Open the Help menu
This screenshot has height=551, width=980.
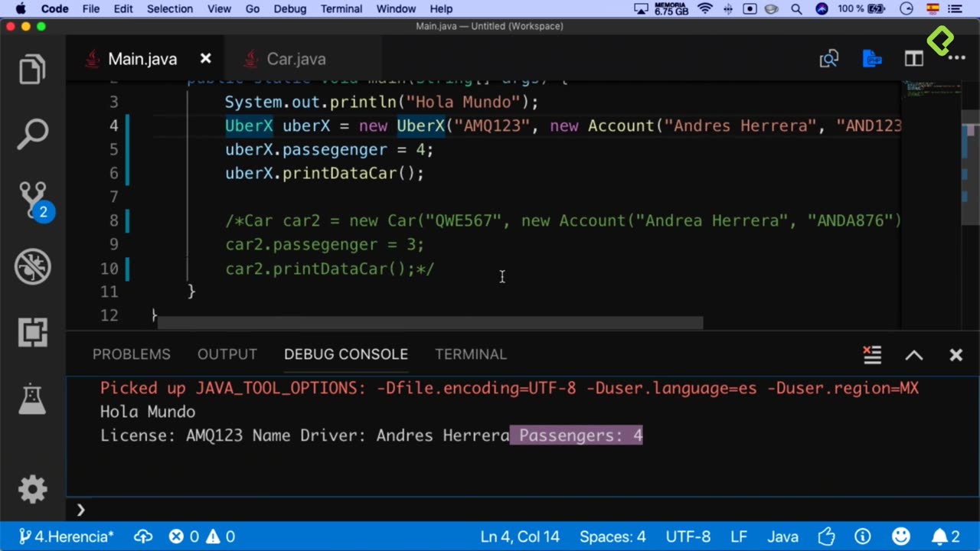pyautogui.click(x=441, y=9)
